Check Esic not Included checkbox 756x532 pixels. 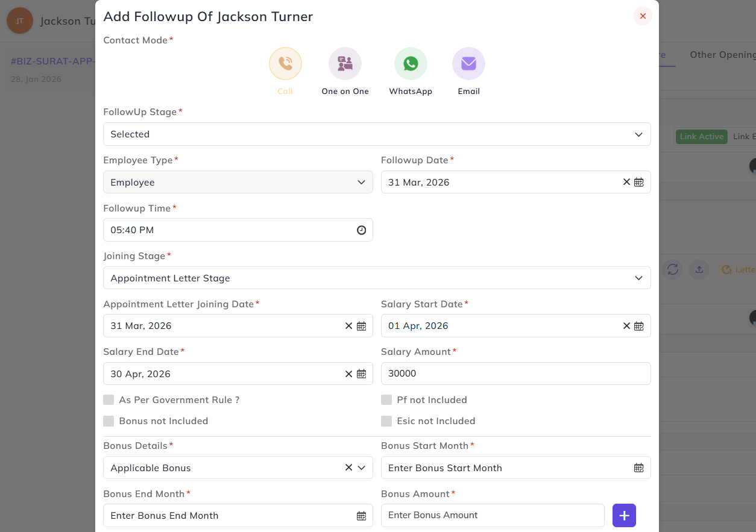pos(386,421)
